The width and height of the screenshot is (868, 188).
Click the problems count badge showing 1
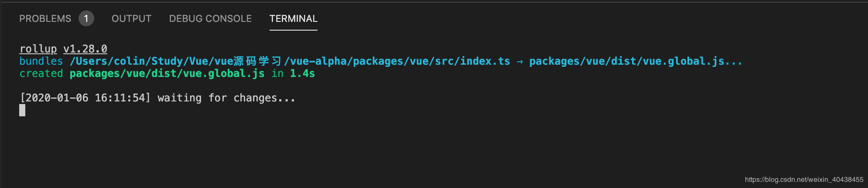86,18
